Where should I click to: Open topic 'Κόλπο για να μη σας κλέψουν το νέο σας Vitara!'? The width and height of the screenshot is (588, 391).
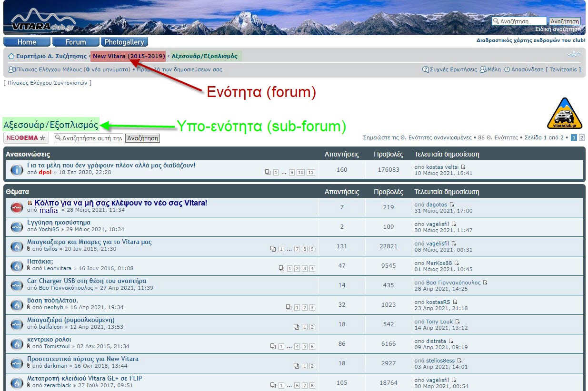tap(121, 203)
